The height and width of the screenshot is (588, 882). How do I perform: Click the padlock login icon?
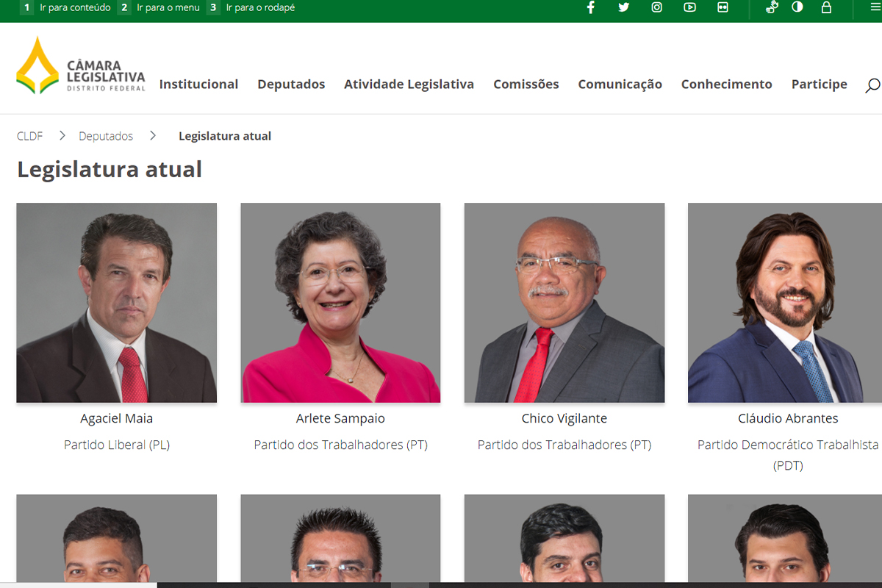click(826, 7)
